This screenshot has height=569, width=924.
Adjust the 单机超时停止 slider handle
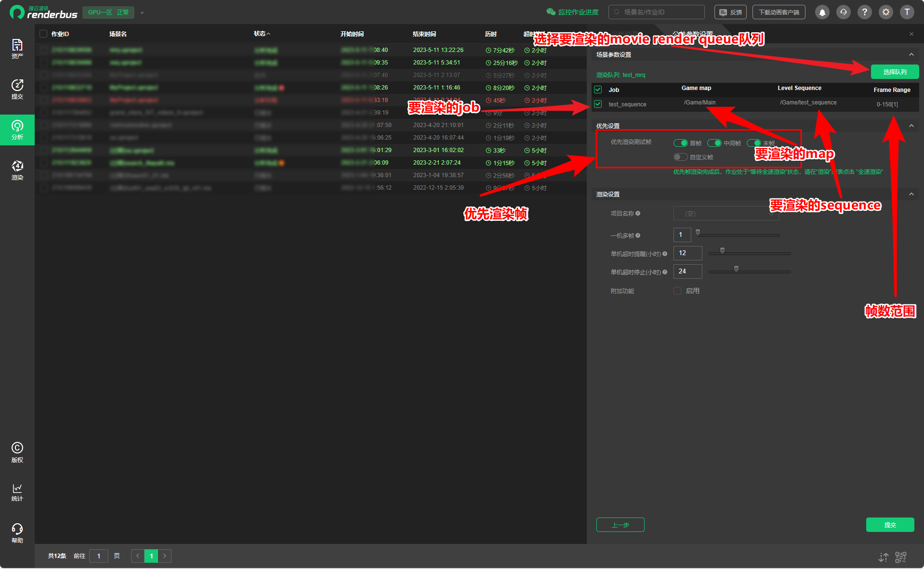coord(736,269)
